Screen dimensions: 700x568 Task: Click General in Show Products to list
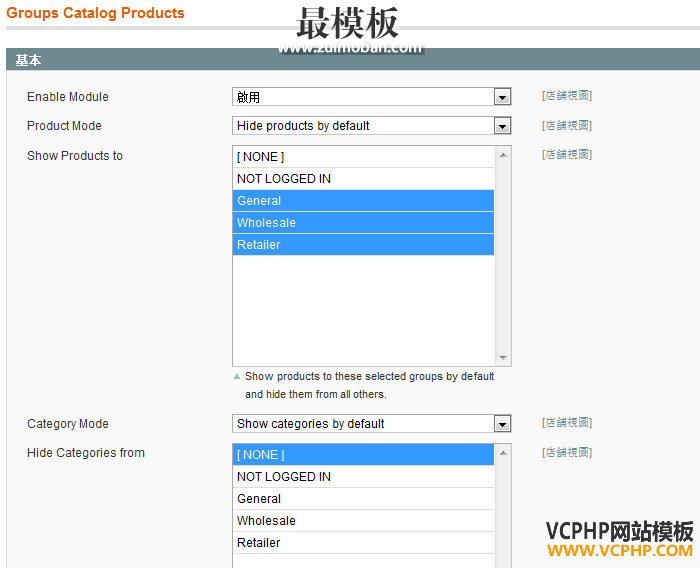pos(363,201)
